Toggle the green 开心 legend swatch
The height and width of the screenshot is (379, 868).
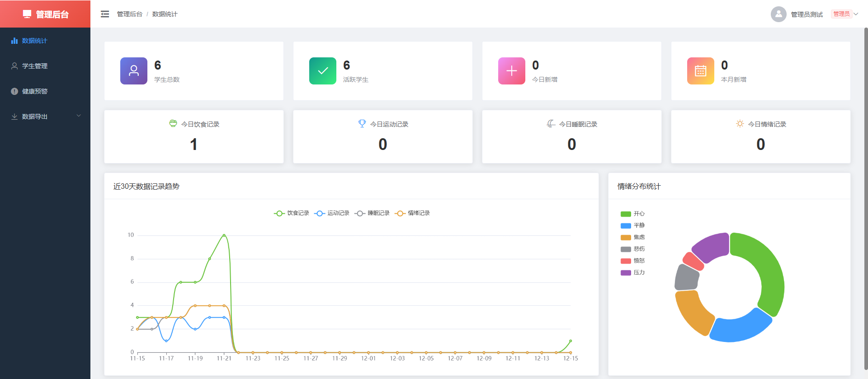(626, 214)
